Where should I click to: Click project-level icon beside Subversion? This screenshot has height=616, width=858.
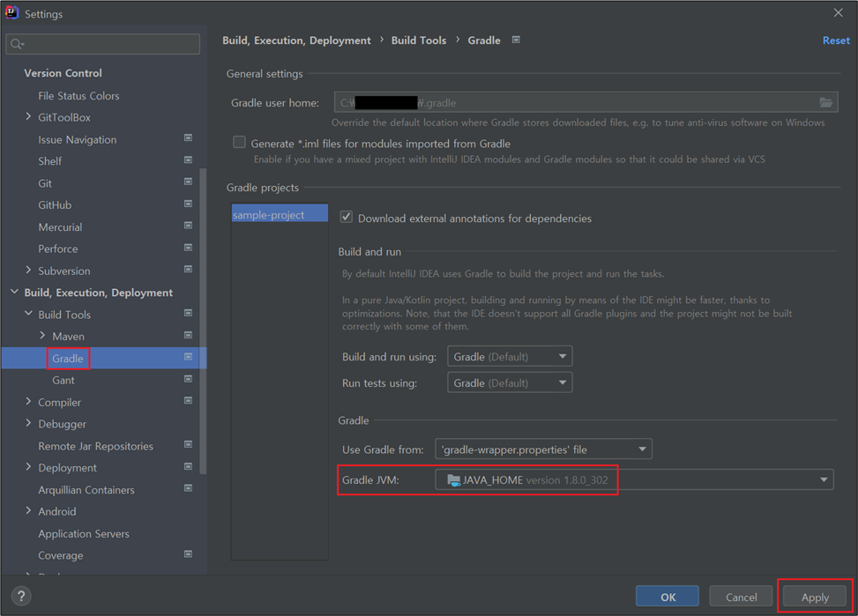188,269
